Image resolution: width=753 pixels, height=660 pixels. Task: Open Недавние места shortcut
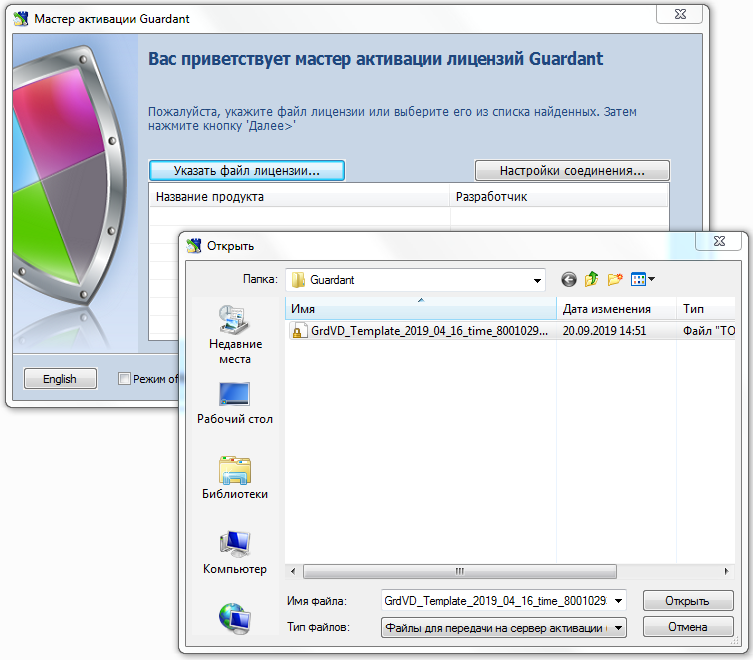[x=229, y=334]
